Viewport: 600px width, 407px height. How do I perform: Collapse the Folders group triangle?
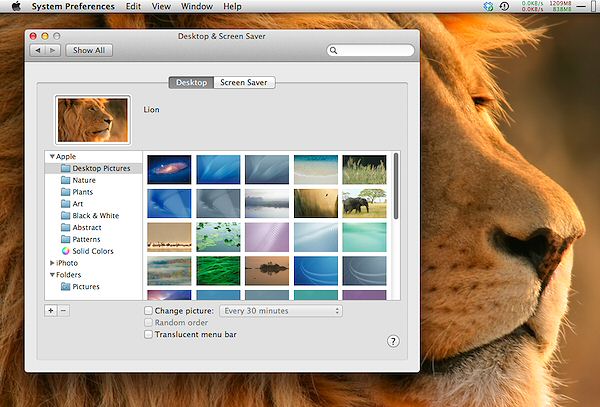(52, 275)
